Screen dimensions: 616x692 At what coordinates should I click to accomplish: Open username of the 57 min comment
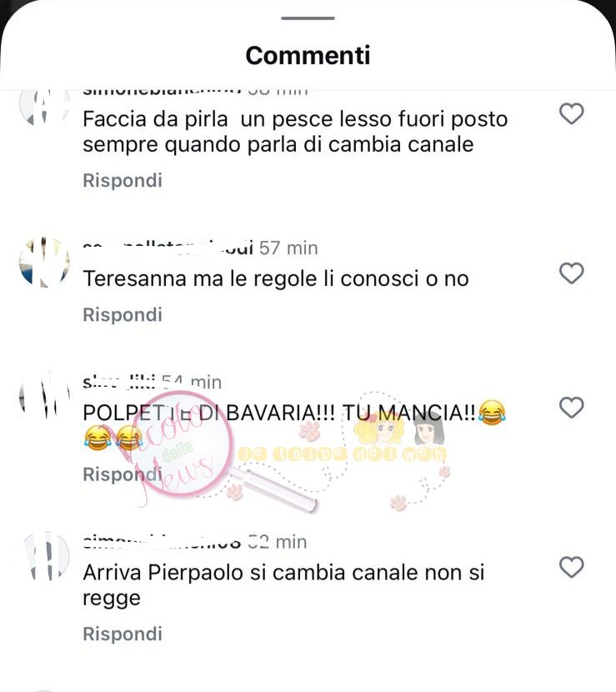[x=168, y=248]
